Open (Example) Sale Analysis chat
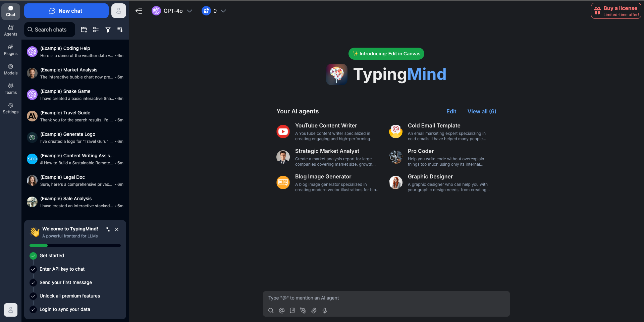 [75, 202]
